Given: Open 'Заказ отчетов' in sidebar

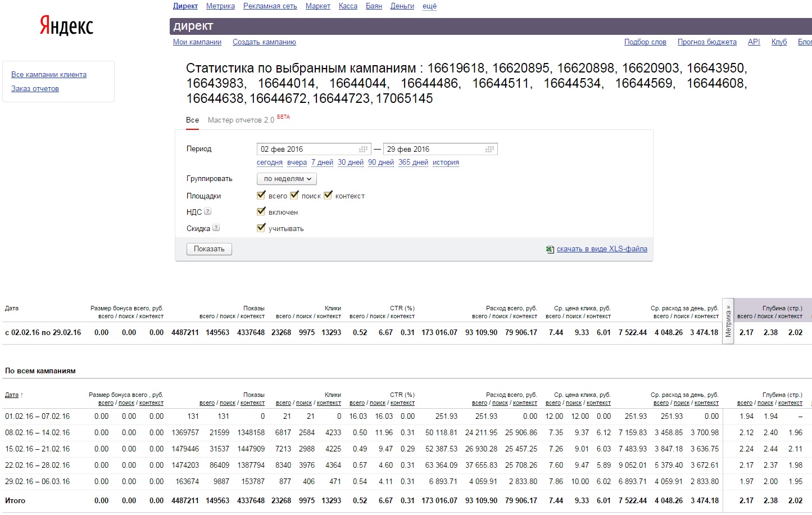Looking at the screenshot, I should [35, 88].
